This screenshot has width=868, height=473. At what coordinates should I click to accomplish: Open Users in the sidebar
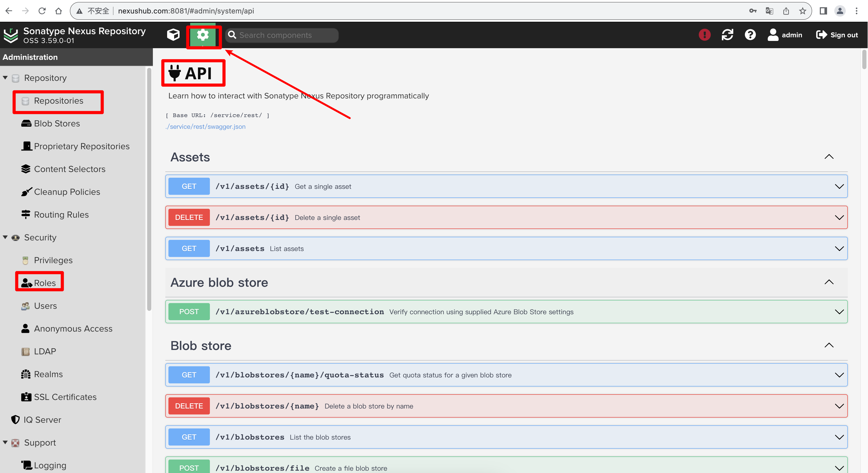39,306
